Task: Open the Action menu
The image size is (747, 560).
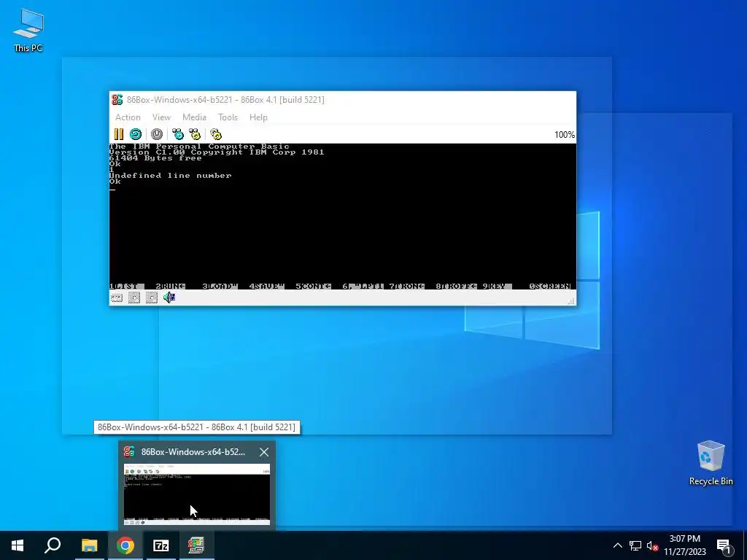Action: 128,117
